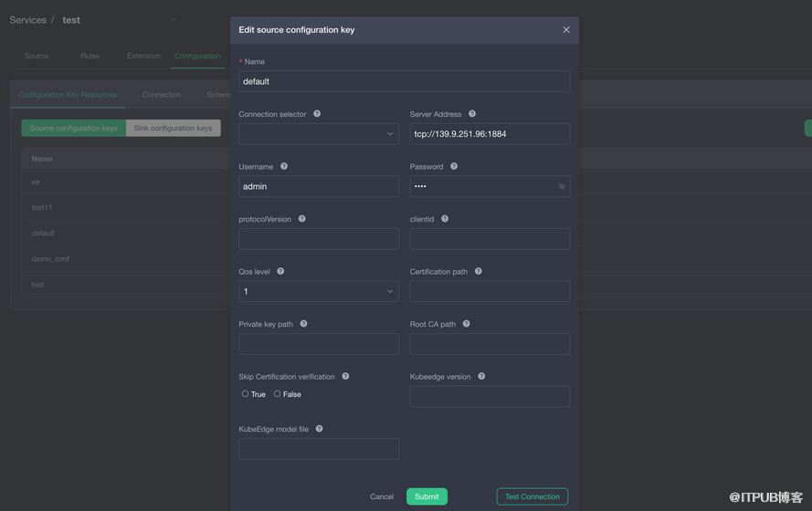Open the Connection selector dropdown
The height and width of the screenshot is (511, 812).
[x=318, y=134]
